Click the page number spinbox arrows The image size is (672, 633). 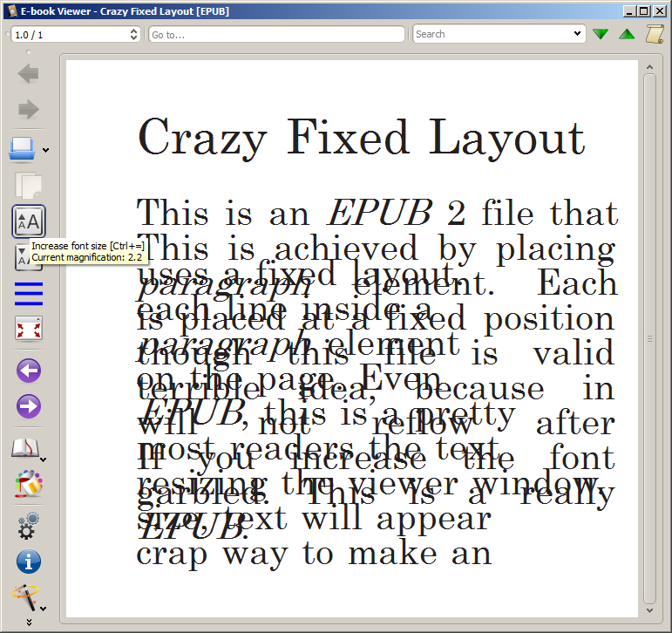click(x=133, y=34)
